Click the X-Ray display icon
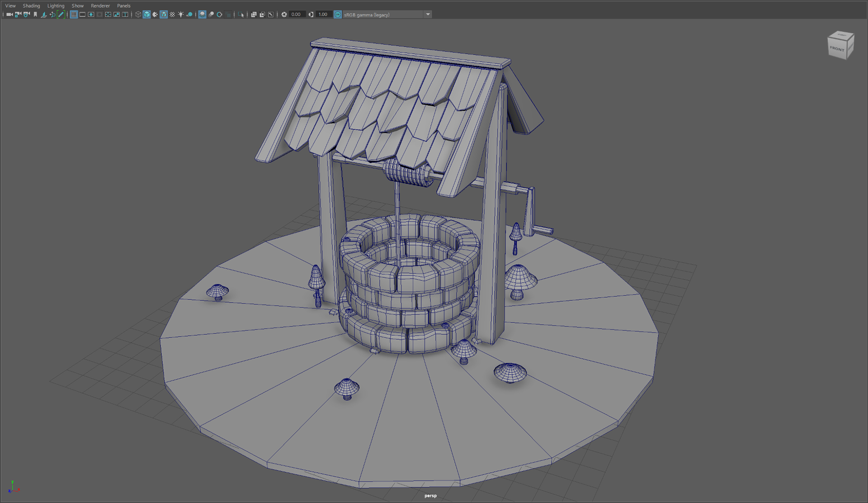This screenshot has height=503, width=868. click(x=254, y=14)
